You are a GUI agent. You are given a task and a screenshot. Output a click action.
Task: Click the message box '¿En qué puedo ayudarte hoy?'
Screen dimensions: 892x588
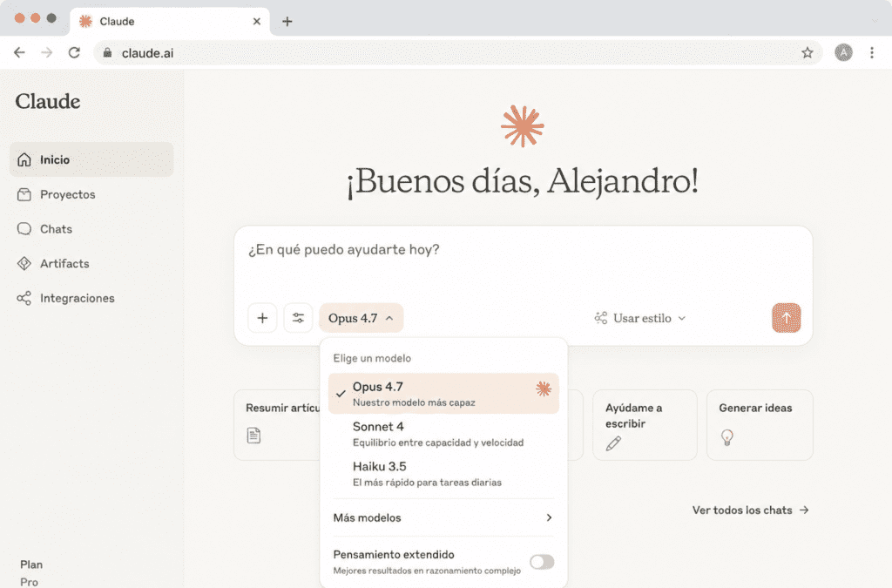coord(523,250)
